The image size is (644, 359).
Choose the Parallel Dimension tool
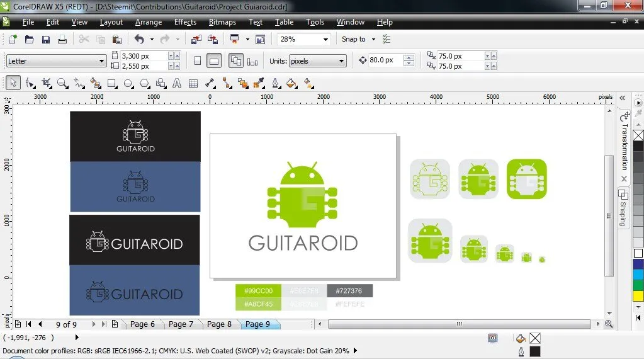[x=210, y=83]
